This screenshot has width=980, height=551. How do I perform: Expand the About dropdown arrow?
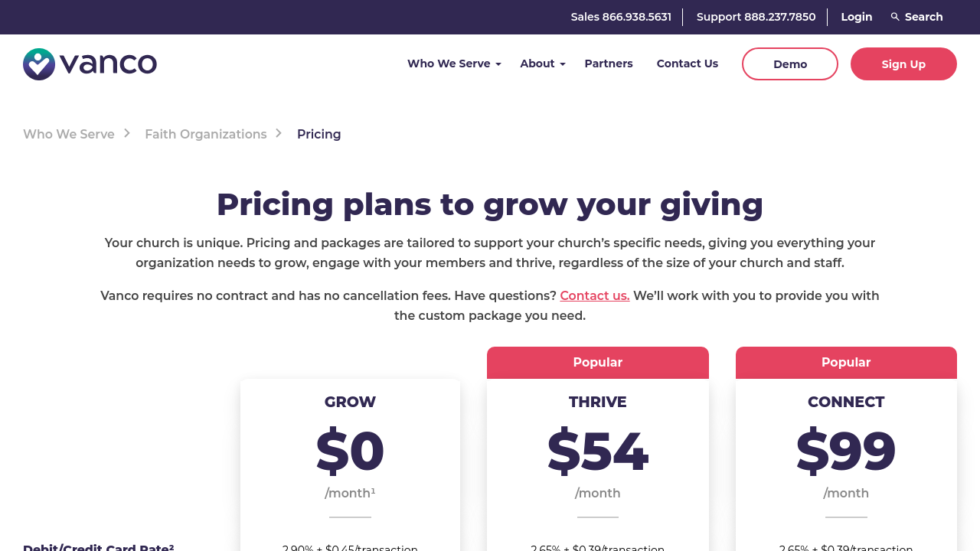pyautogui.click(x=563, y=64)
